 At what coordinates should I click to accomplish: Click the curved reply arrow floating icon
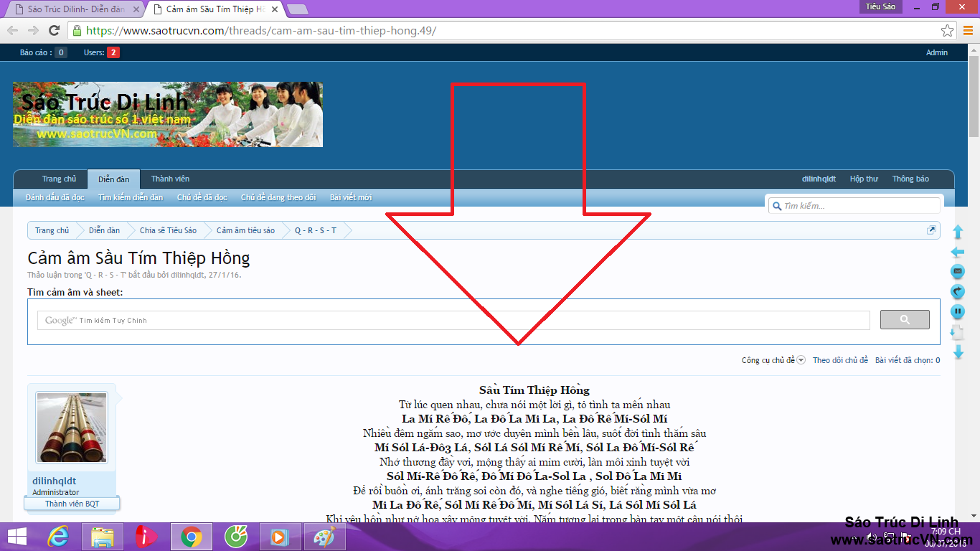957,292
